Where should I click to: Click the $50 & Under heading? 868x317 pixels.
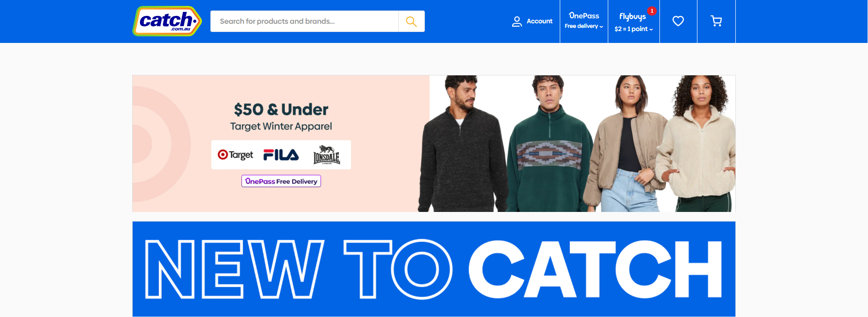click(x=281, y=110)
